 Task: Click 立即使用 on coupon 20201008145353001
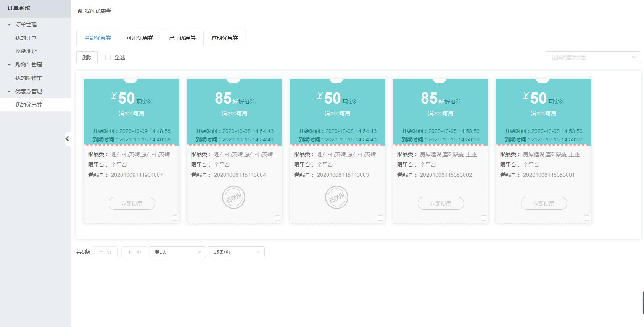coord(544,204)
